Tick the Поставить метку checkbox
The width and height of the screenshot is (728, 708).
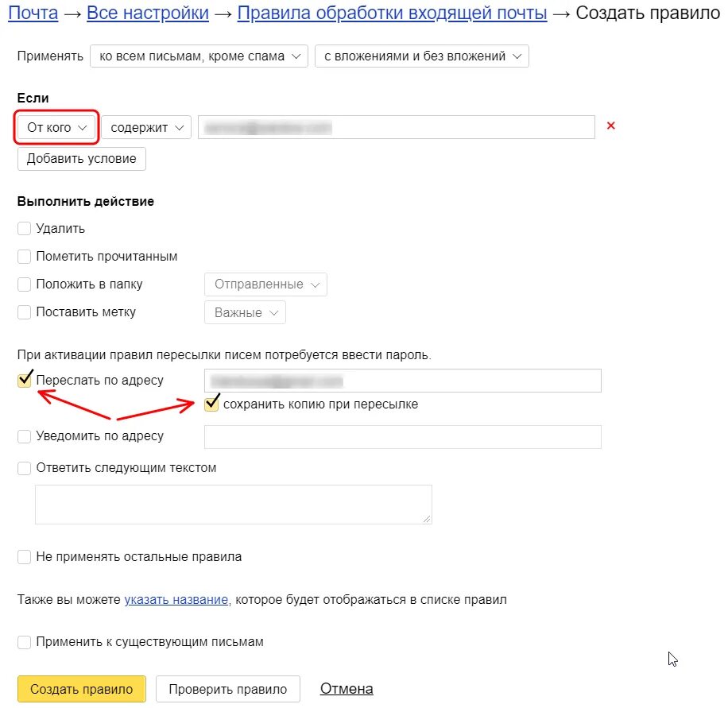[25, 312]
